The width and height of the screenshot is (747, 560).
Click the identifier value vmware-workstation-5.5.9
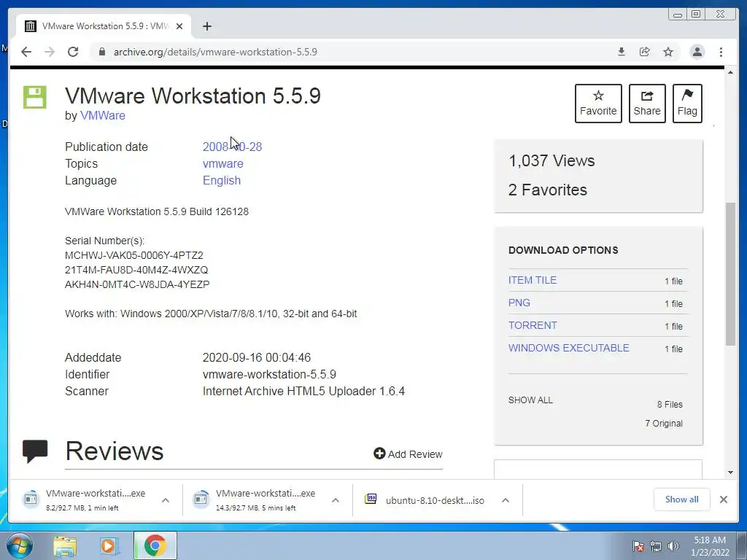coord(269,374)
